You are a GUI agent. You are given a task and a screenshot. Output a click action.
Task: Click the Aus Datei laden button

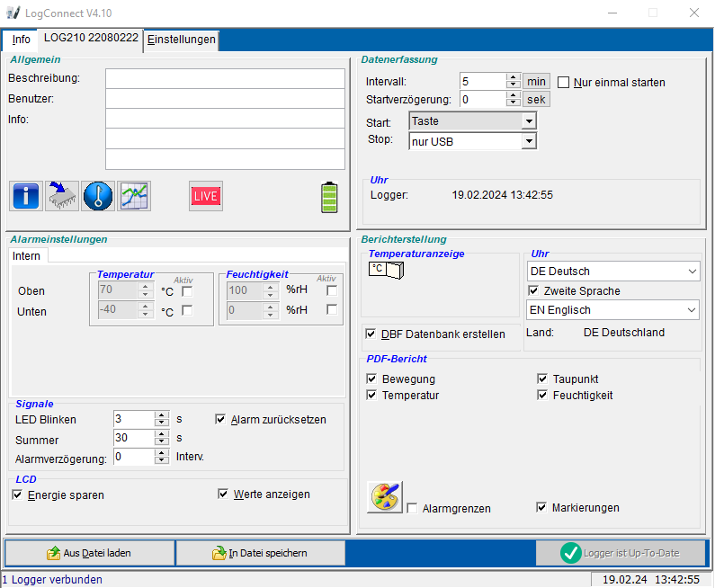(x=90, y=553)
